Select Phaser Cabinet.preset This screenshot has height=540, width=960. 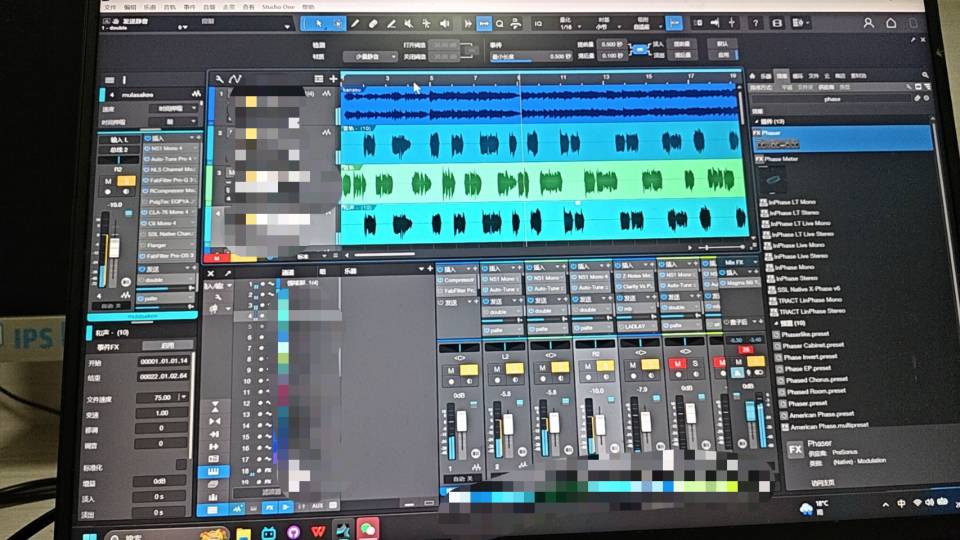coord(809,345)
